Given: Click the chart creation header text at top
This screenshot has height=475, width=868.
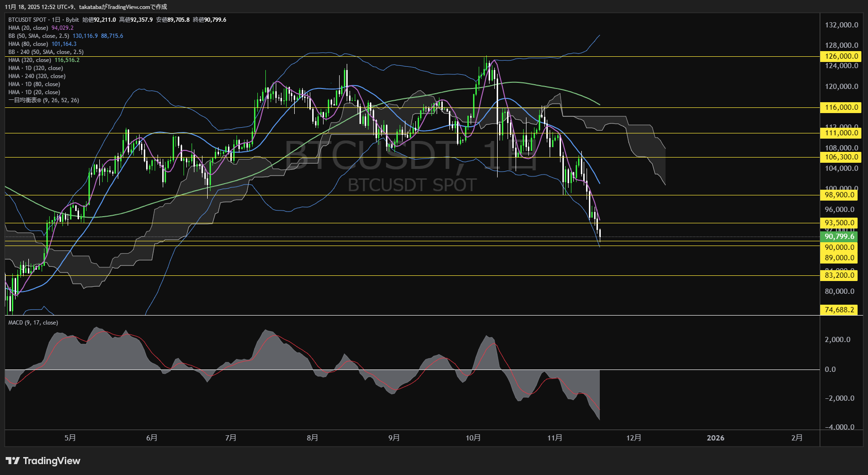Looking at the screenshot, I should [86, 7].
